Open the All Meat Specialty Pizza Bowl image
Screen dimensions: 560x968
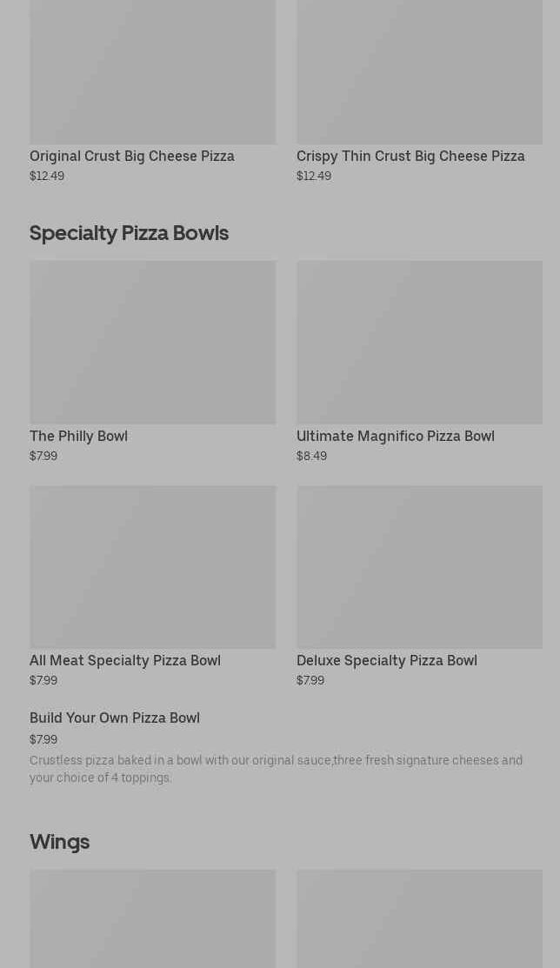click(152, 566)
